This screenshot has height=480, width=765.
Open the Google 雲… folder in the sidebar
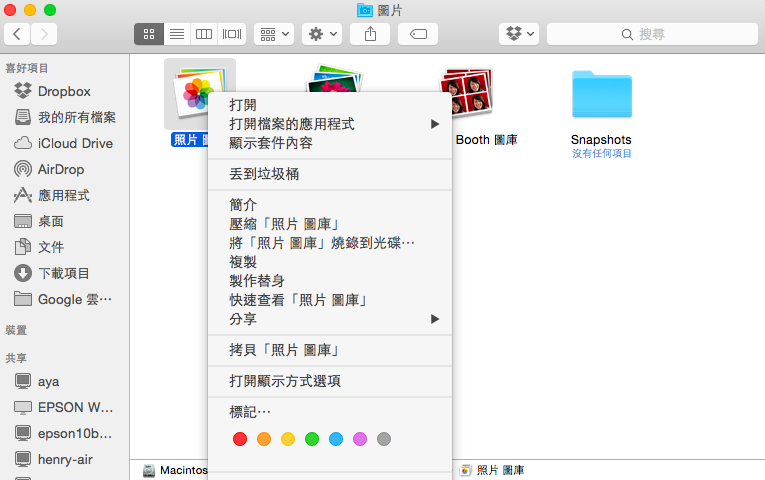[64, 300]
